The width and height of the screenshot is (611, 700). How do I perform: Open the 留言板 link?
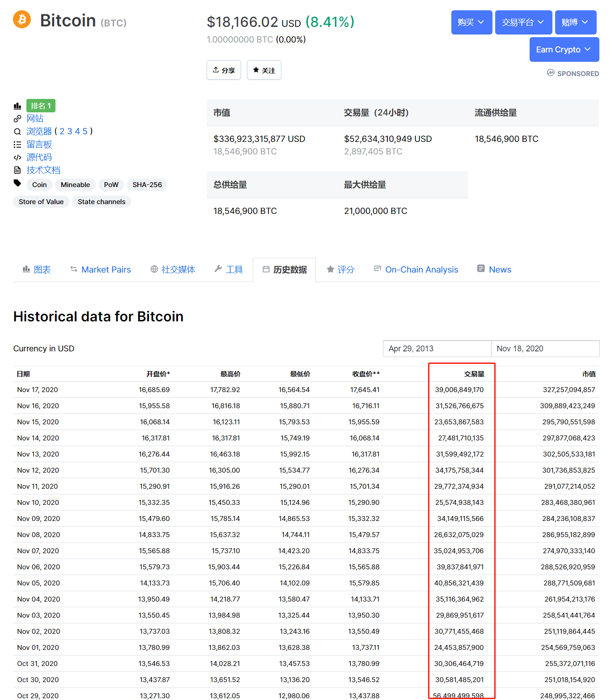click(x=39, y=145)
